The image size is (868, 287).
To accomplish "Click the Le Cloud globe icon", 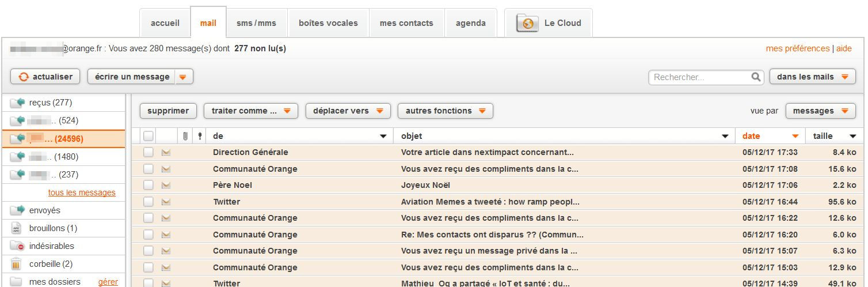I will tap(527, 23).
